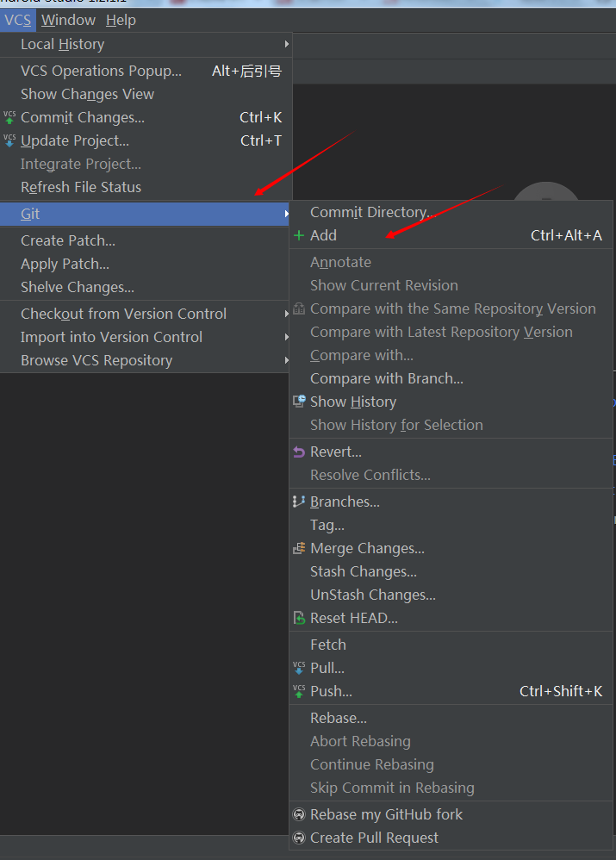Select Rebase my GitHub fork
The image size is (616, 860).
point(386,814)
